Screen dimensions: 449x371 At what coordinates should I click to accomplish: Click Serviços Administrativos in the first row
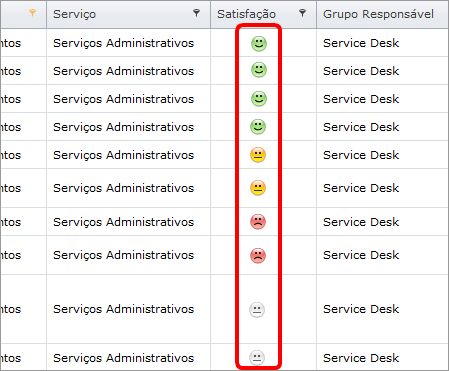123,43
